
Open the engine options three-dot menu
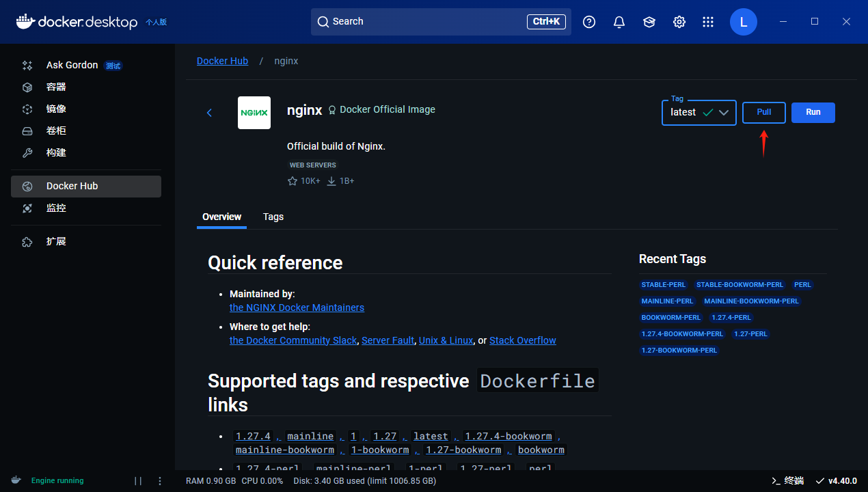coord(160,480)
